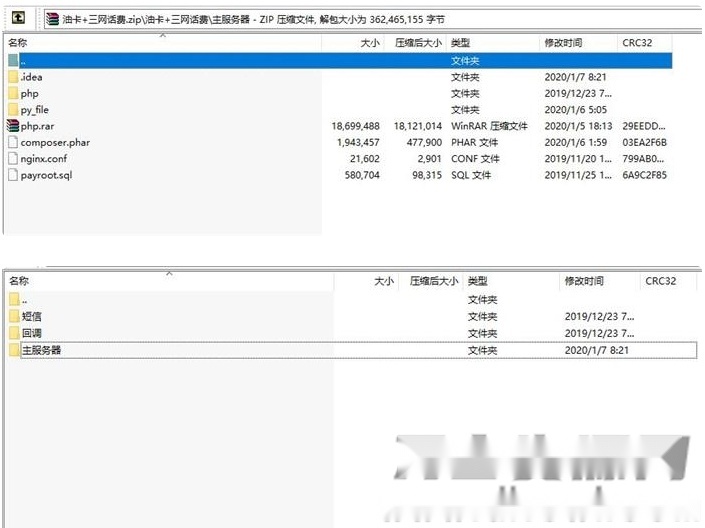Viewport: 705px width, 528px height.
Task: Select the .idea folder name
Action: (x=31, y=77)
